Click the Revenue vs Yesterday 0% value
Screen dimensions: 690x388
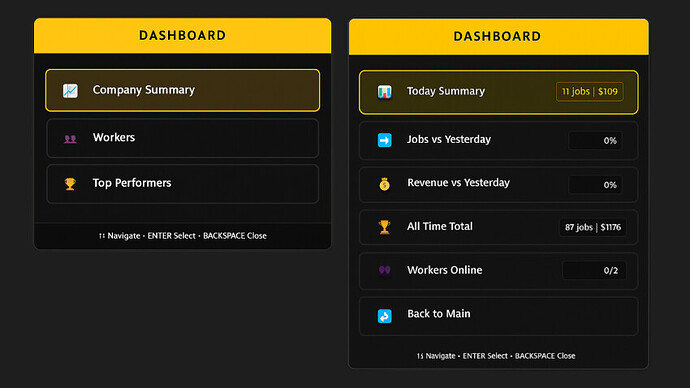595,185
